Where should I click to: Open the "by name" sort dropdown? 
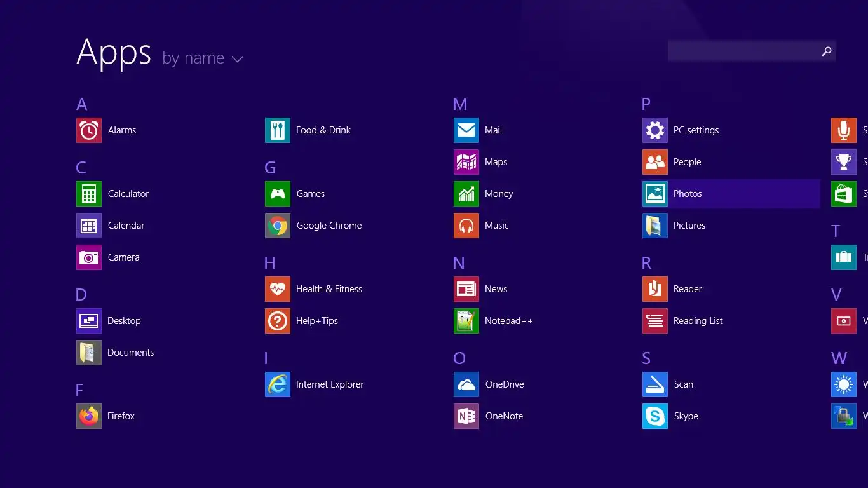coord(203,58)
